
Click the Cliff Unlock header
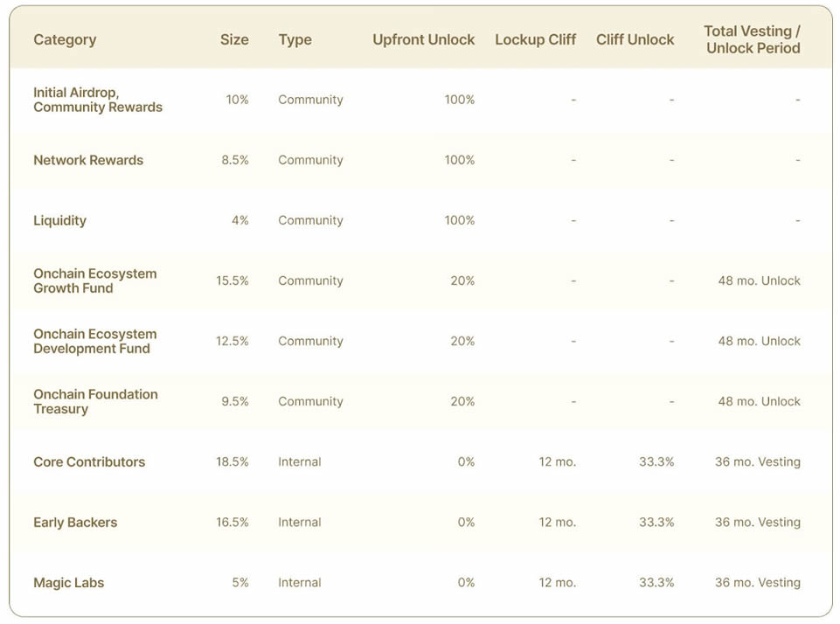coord(635,39)
